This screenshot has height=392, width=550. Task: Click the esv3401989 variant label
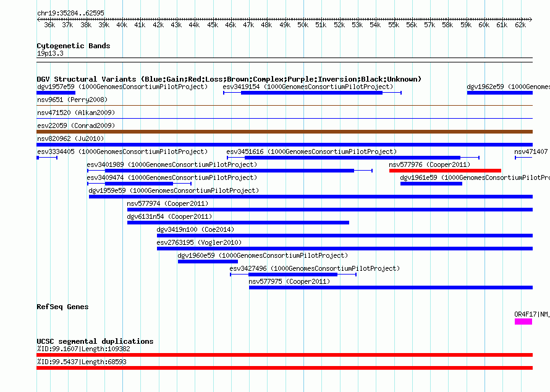[172, 164]
